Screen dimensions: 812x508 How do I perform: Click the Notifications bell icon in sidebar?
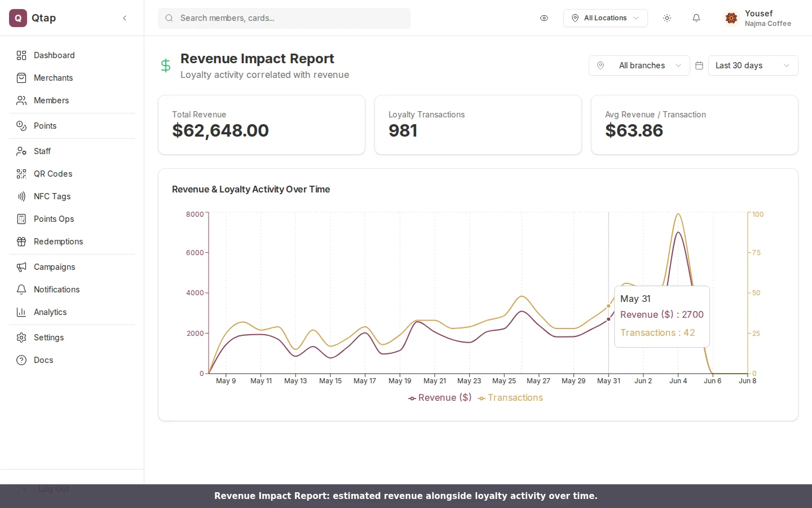tap(21, 290)
